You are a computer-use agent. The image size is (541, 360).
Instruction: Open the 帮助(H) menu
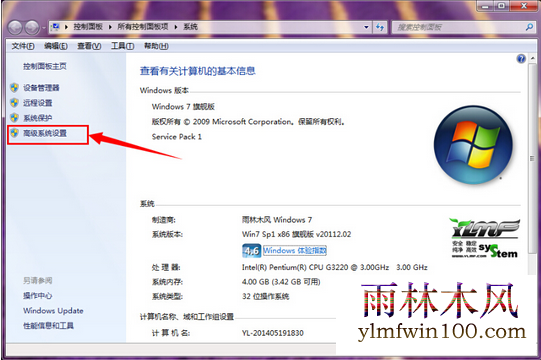pyautogui.click(x=156, y=46)
